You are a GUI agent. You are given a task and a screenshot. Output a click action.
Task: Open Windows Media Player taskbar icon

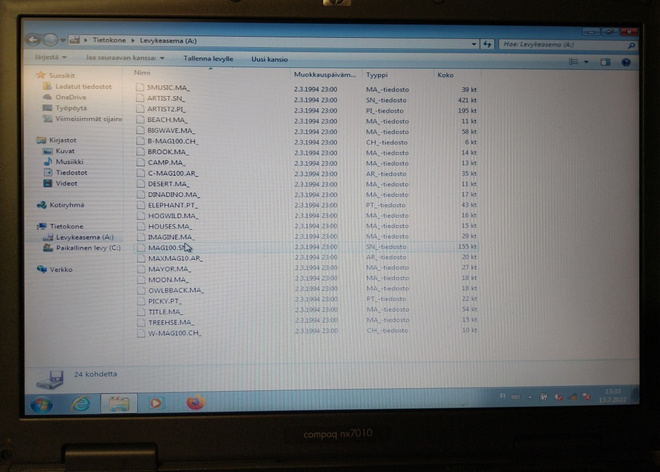(x=155, y=403)
